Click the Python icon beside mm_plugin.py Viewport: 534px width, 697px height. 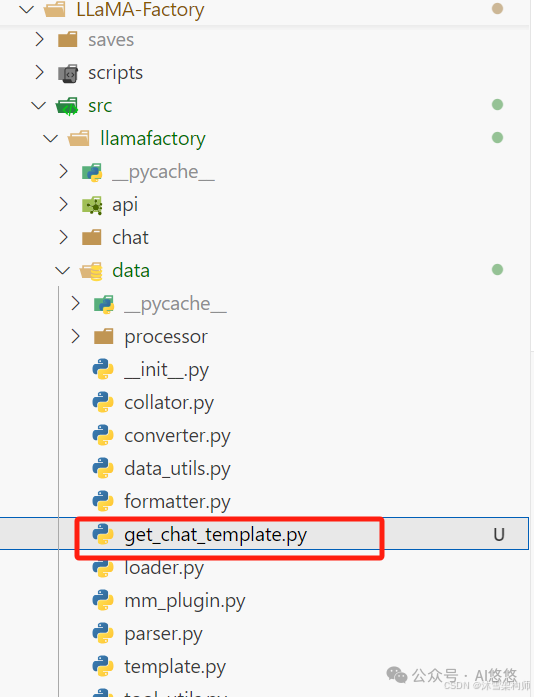pyautogui.click(x=103, y=601)
